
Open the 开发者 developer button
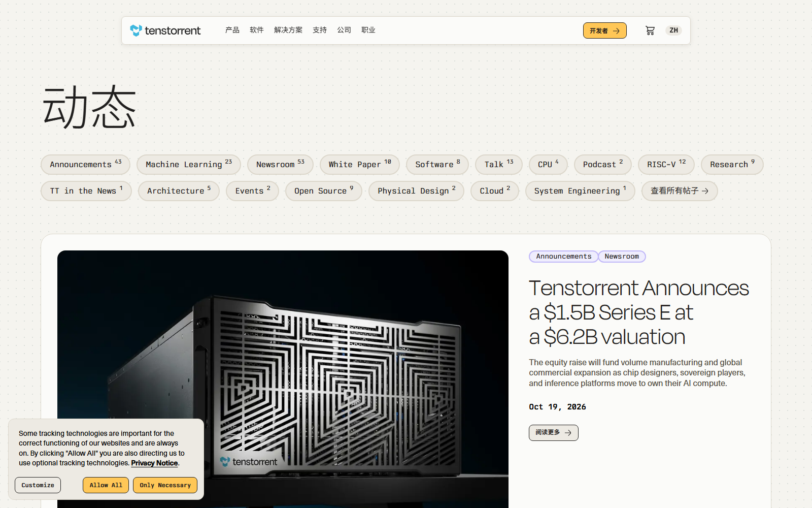click(x=604, y=30)
